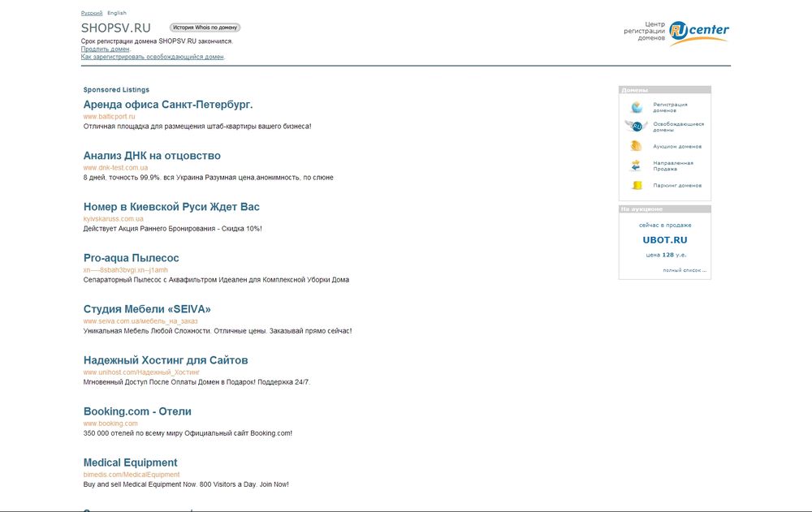Open Как зарегистрировать освобождающийся домен link
812x512 pixels.
coord(153,57)
